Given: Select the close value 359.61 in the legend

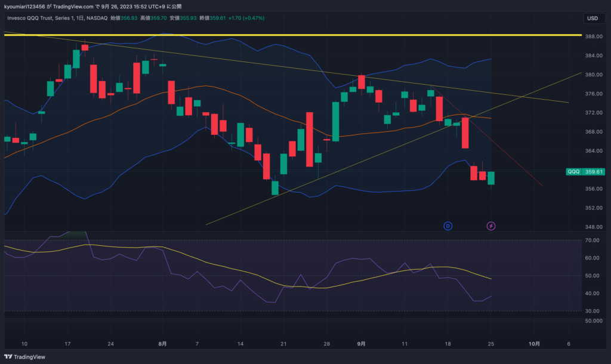Looking at the screenshot, I should 217,18.
